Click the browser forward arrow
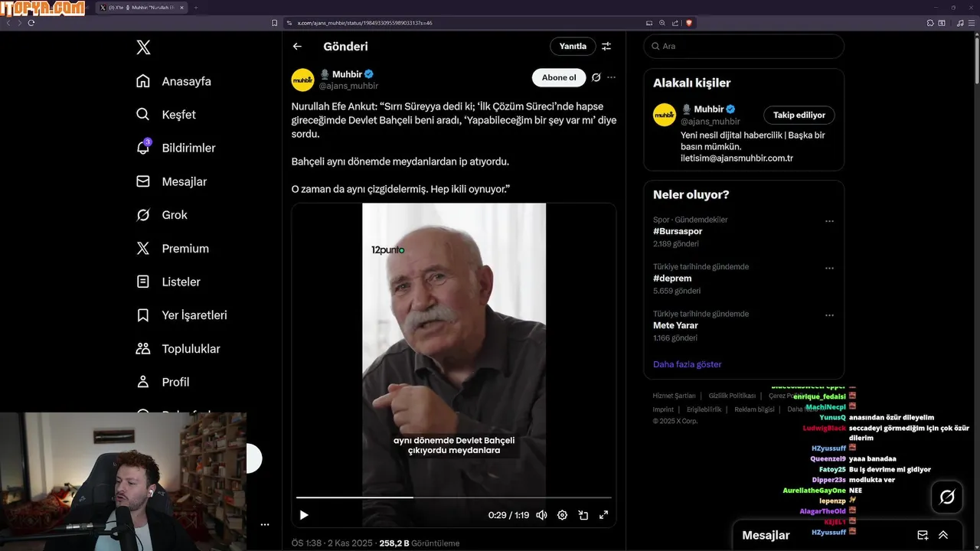 [20, 23]
